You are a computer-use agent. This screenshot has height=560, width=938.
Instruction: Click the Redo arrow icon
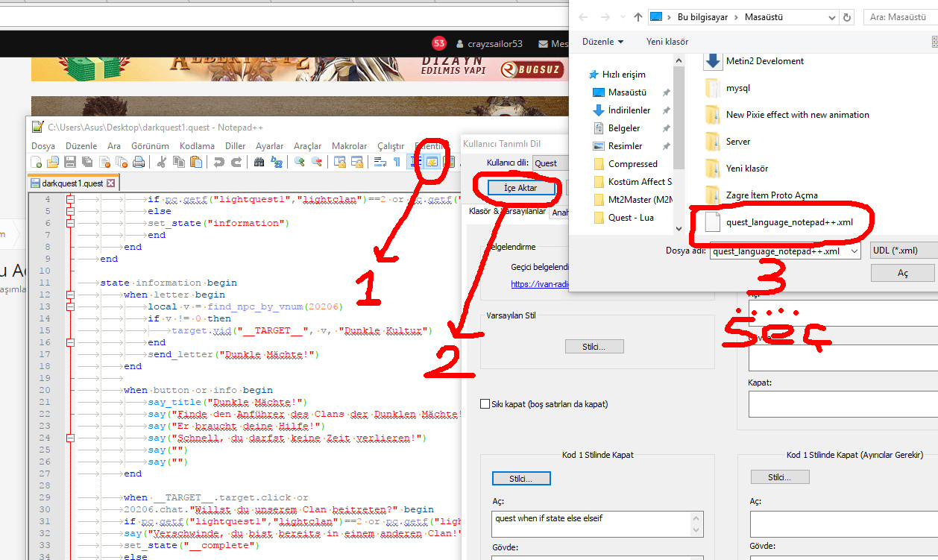coord(236,162)
